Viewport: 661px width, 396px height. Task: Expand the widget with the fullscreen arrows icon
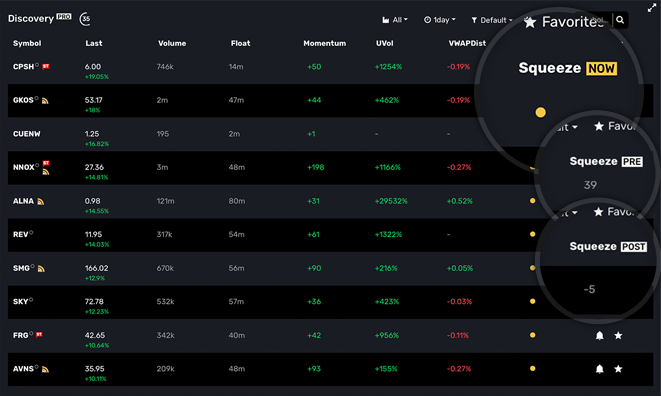click(x=652, y=8)
